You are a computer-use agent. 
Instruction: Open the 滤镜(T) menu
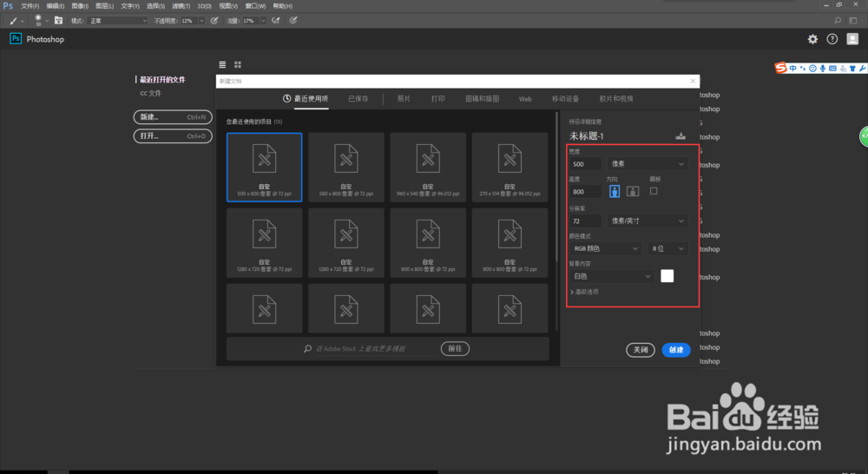(181, 6)
